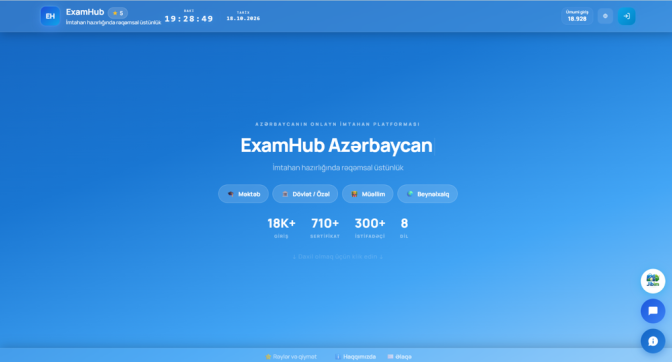This screenshot has height=362, width=672.
Task: Open the Jibin floating assistant icon
Action: [x=653, y=281]
